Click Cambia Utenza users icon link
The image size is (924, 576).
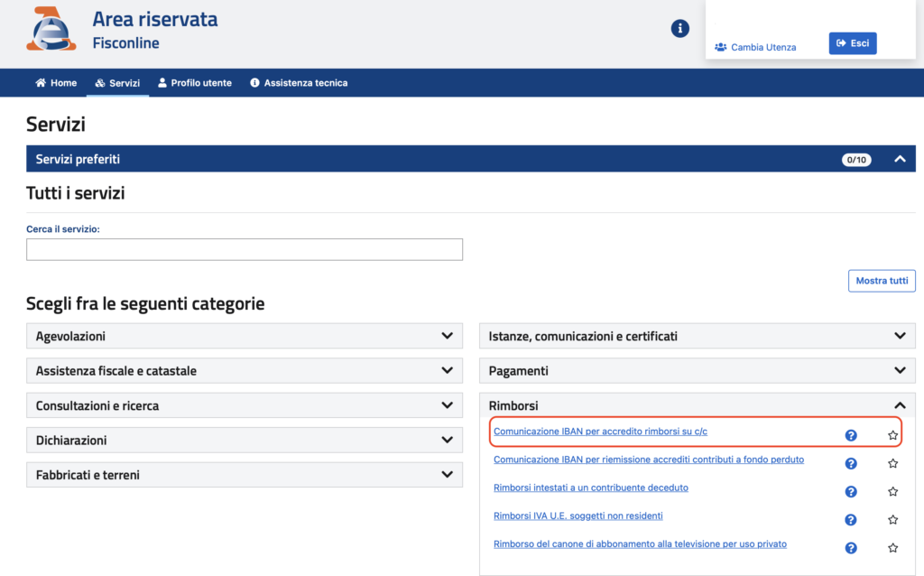[x=755, y=47]
